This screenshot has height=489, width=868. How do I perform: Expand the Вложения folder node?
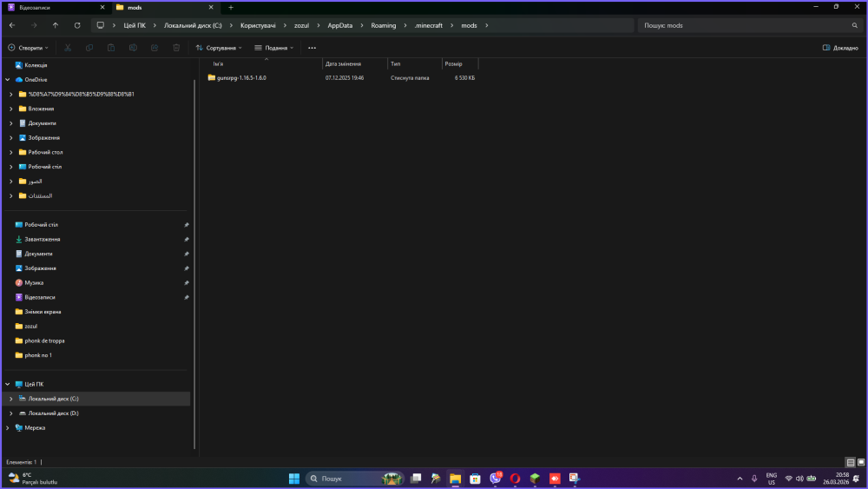tap(11, 109)
